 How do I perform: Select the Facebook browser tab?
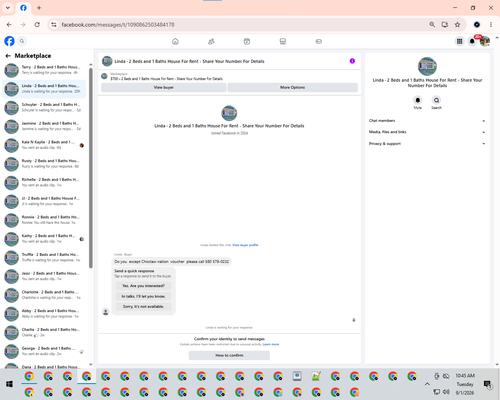23,8
